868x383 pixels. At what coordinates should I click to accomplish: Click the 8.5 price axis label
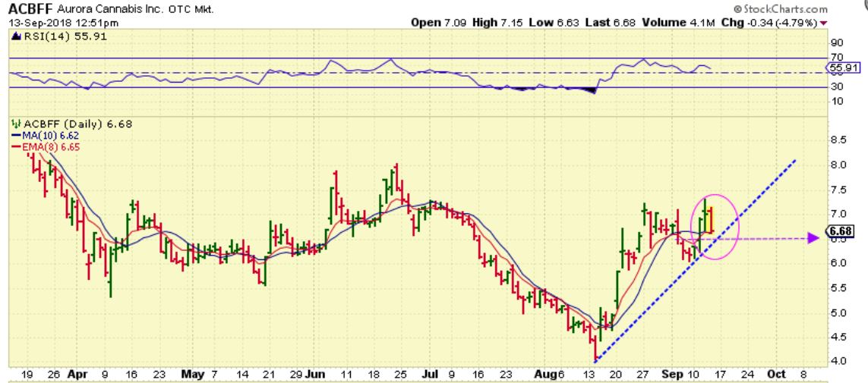click(x=838, y=140)
